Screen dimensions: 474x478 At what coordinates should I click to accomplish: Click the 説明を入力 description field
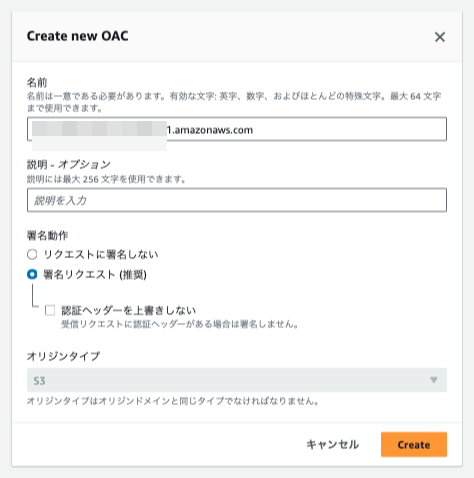(237, 200)
